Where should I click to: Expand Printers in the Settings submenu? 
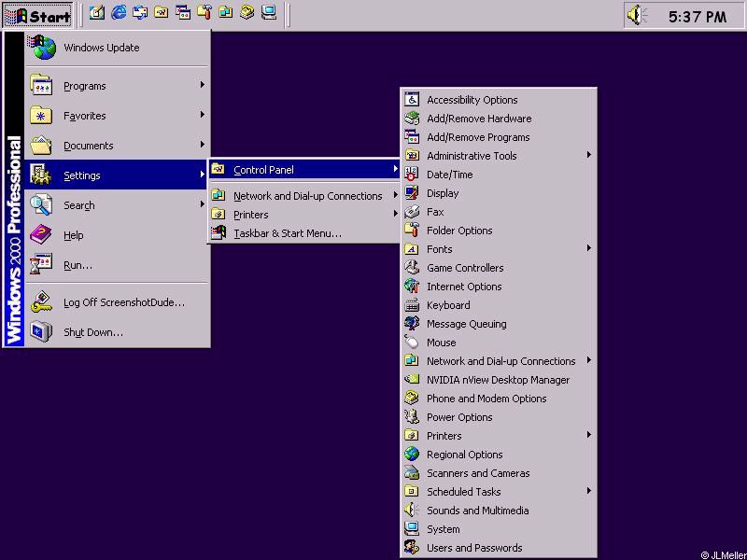[303, 215]
